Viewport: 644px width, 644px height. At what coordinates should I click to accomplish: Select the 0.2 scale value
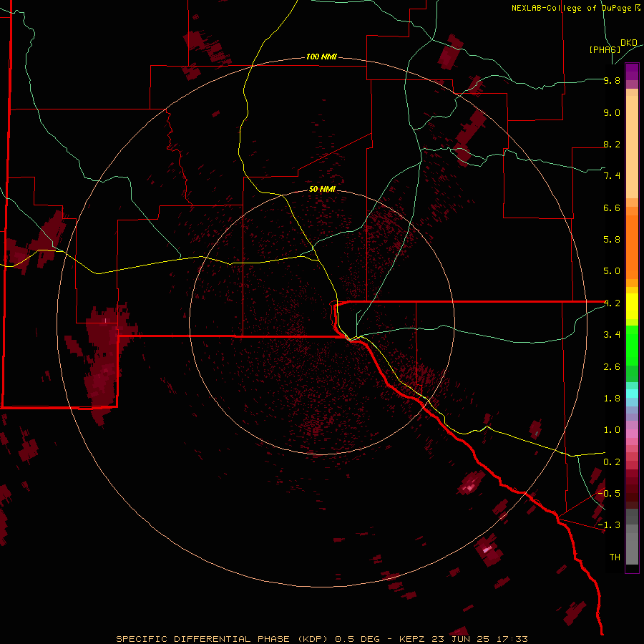point(612,462)
